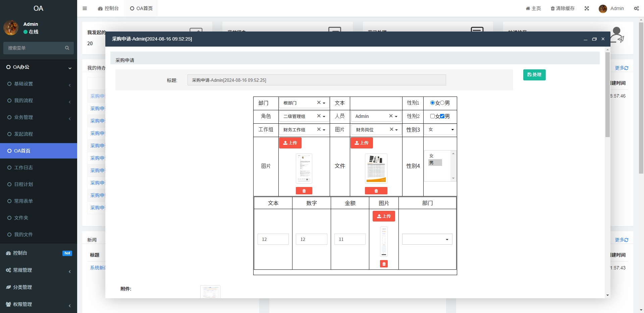Select the 男 radio button for 性别1
Image resolution: width=644 pixels, height=313 pixels.
click(x=442, y=103)
